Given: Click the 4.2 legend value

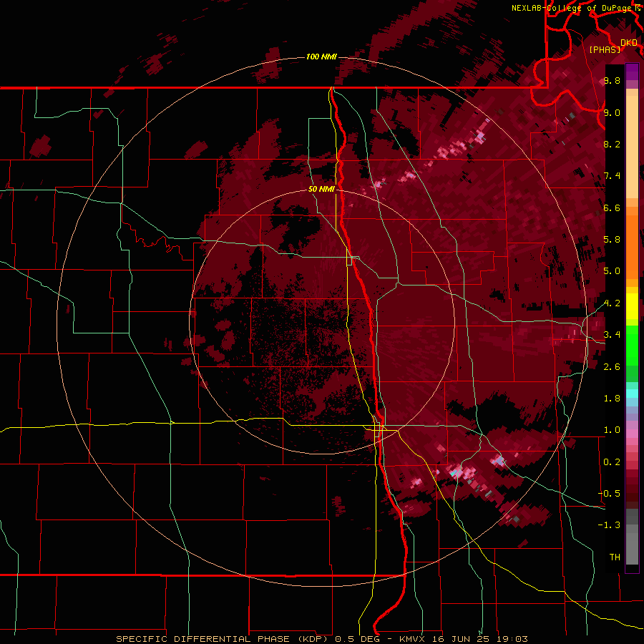Looking at the screenshot, I should 612,303.
